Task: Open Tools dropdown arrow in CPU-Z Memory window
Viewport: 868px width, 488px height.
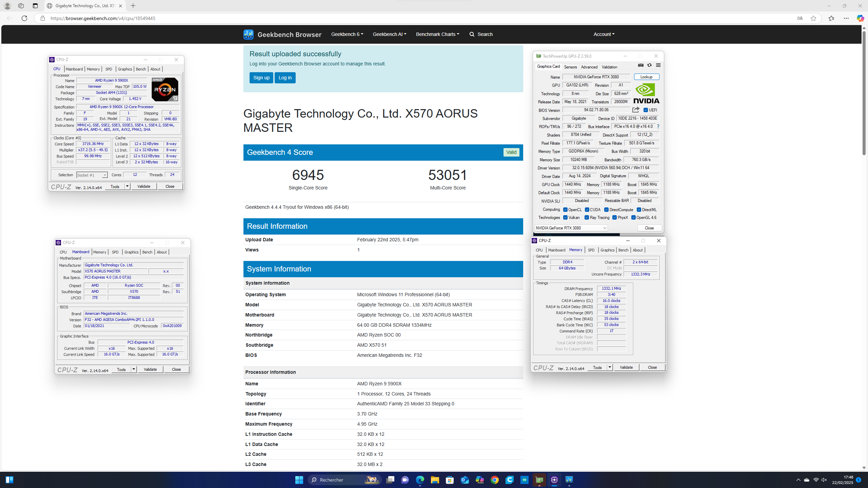Action: (x=609, y=367)
